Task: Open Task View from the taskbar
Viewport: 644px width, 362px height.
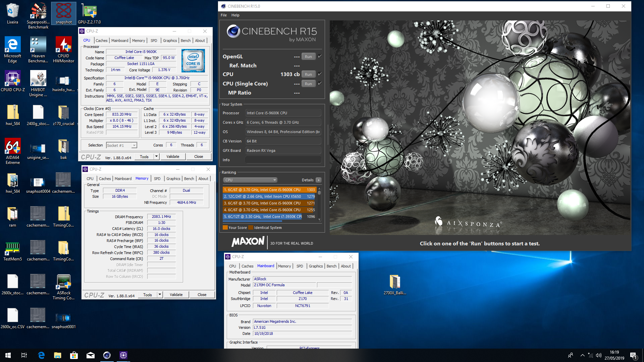Action: pos(24,355)
